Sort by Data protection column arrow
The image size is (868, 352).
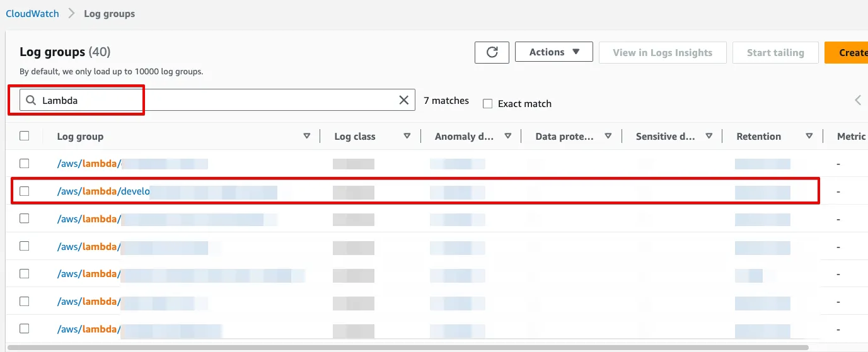608,136
